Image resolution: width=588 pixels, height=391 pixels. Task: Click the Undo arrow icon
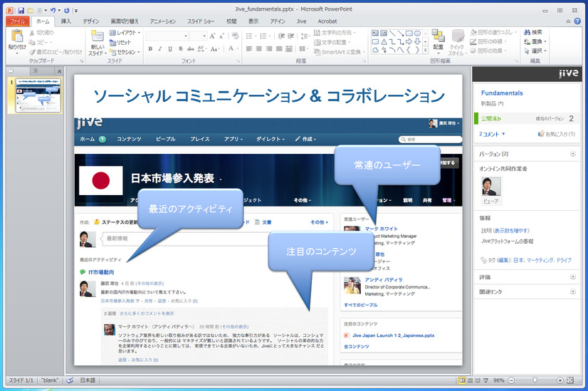53,11
